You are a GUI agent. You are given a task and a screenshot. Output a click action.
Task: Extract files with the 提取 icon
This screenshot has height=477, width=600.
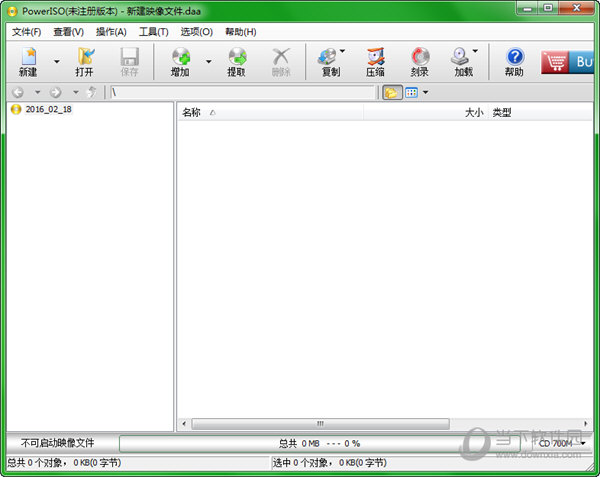(x=236, y=62)
